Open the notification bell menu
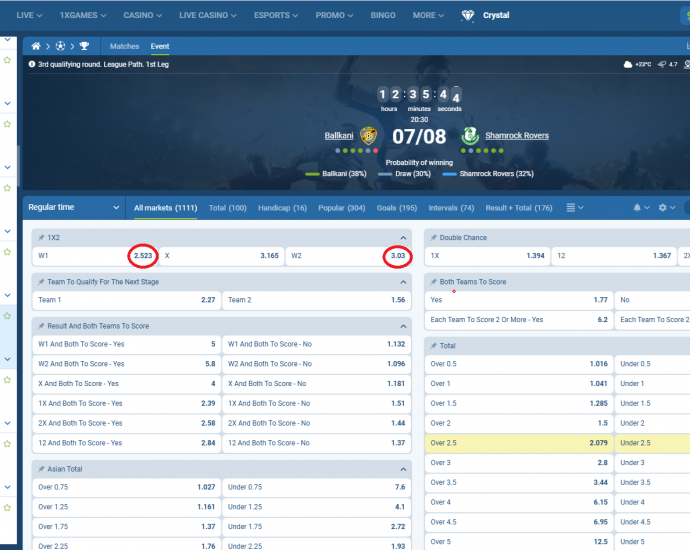 click(x=641, y=208)
